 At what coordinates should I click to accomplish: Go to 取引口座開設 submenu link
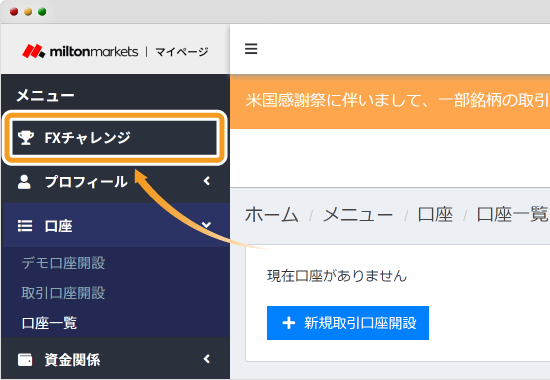63,293
